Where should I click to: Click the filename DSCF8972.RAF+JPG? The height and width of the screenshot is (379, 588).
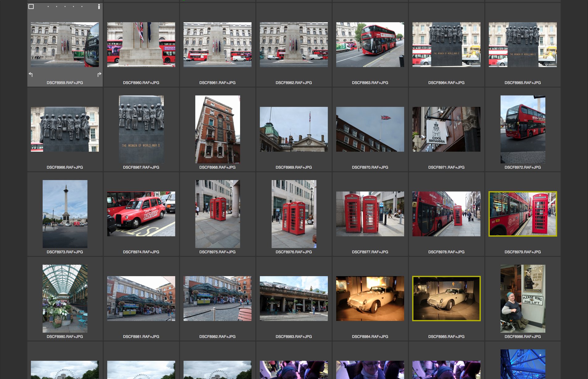[x=523, y=167]
